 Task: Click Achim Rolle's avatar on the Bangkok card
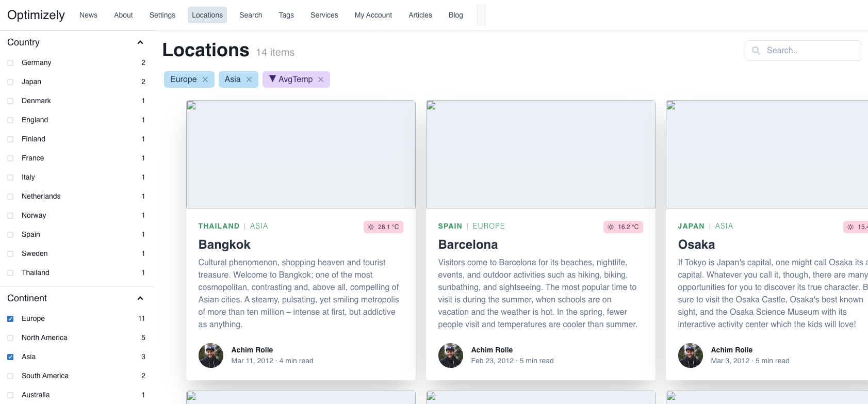(x=211, y=355)
